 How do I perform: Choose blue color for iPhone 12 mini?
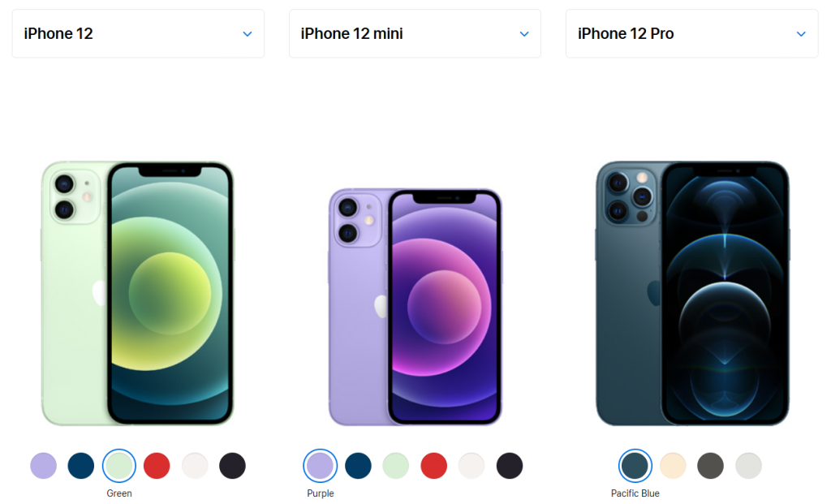pos(358,466)
